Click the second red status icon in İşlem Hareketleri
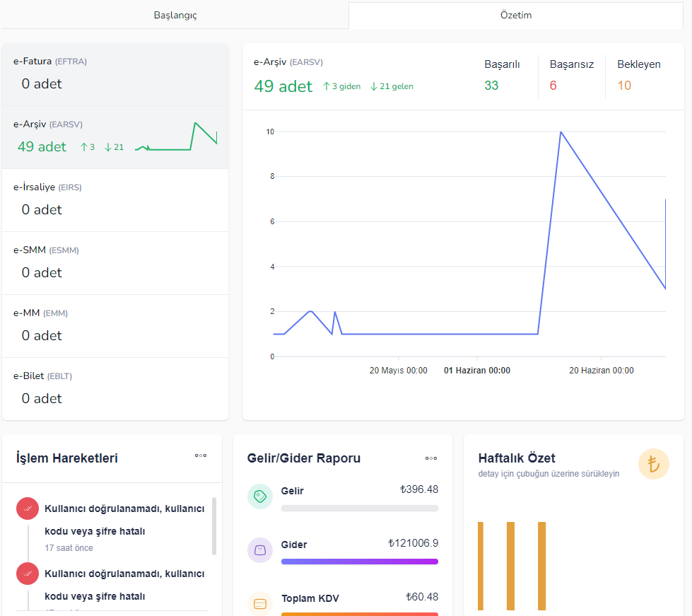The width and height of the screenshot is (692, 616). (28, 573)
